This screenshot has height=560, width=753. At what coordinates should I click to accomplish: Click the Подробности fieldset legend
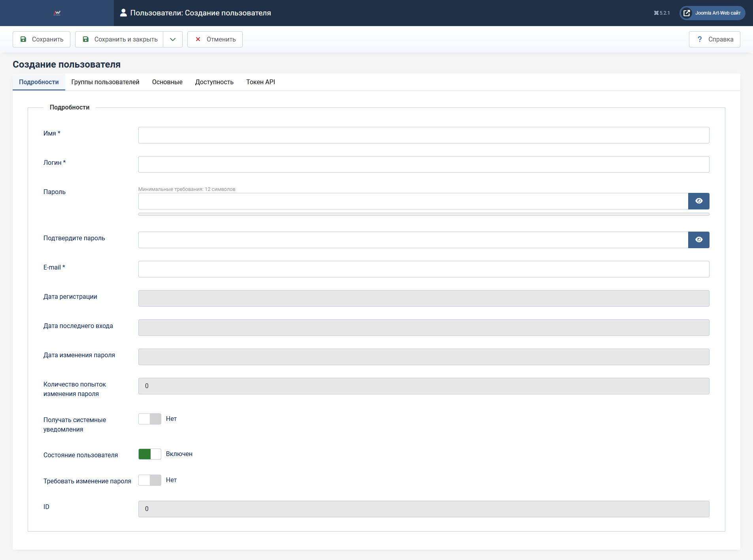tap(70, 107)
